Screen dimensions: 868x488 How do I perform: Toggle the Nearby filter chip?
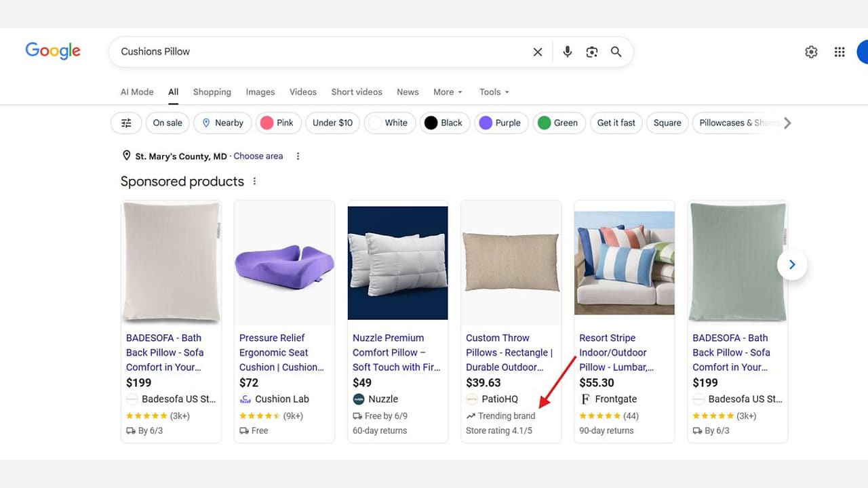coord(222,123)
